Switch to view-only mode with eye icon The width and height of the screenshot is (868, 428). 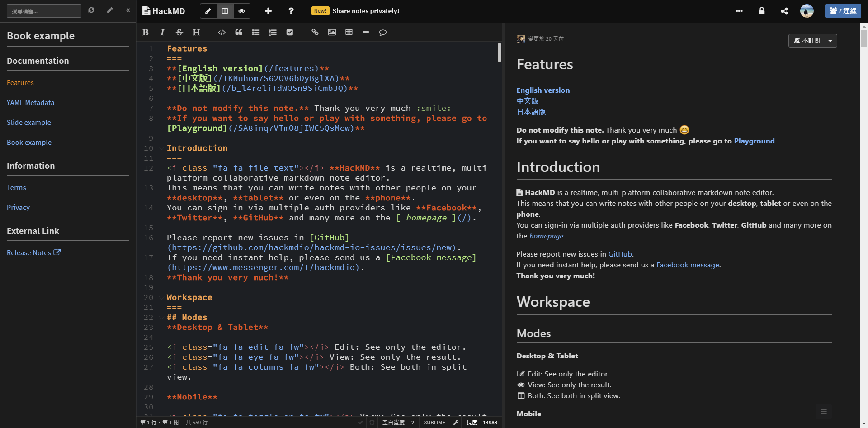pyautogui.click(x=242, y=11)
